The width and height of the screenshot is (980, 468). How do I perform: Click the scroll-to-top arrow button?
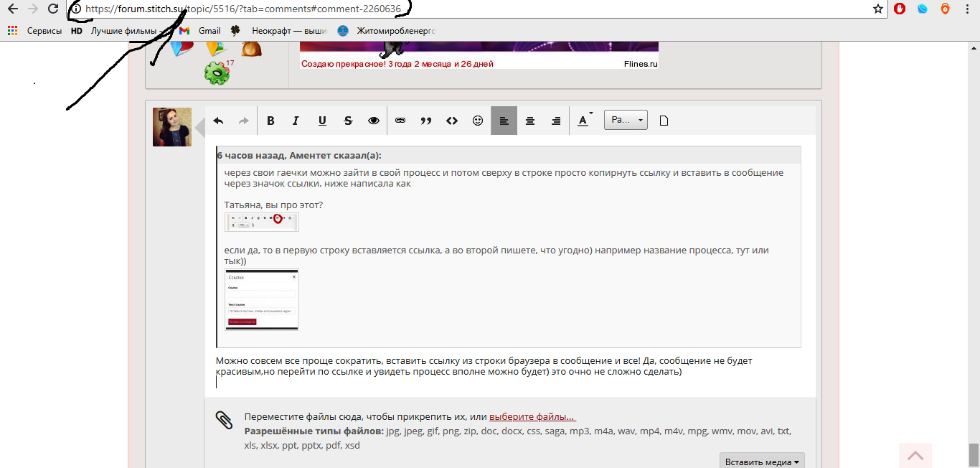[x=915, y=455]
